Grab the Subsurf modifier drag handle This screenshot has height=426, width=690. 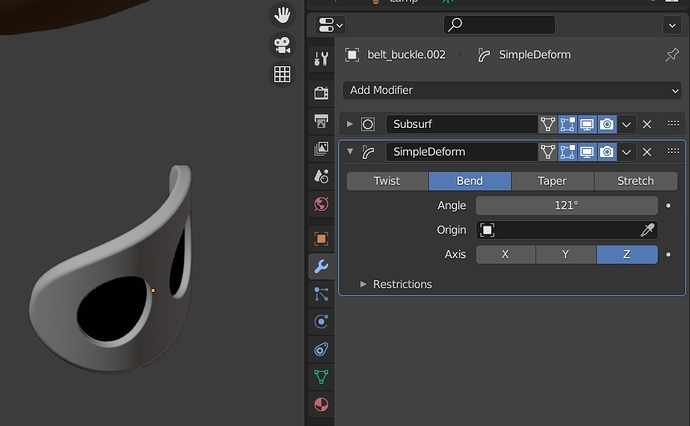(673, 124)
